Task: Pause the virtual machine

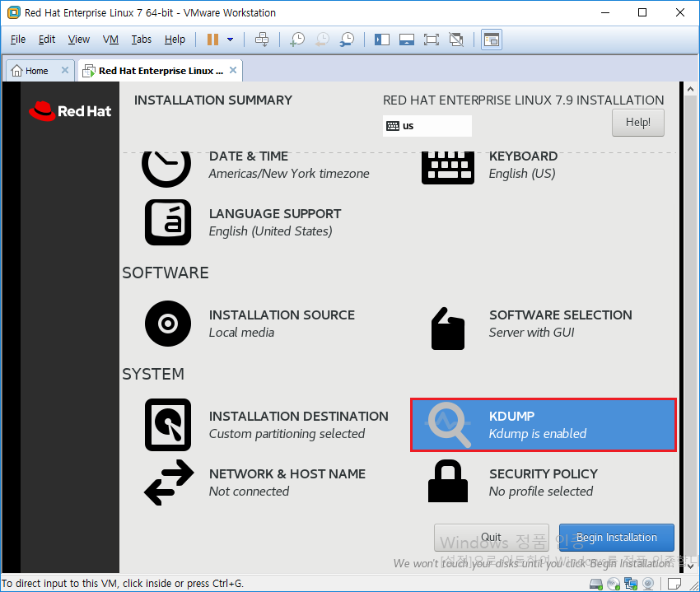Action: coord(212,40)
